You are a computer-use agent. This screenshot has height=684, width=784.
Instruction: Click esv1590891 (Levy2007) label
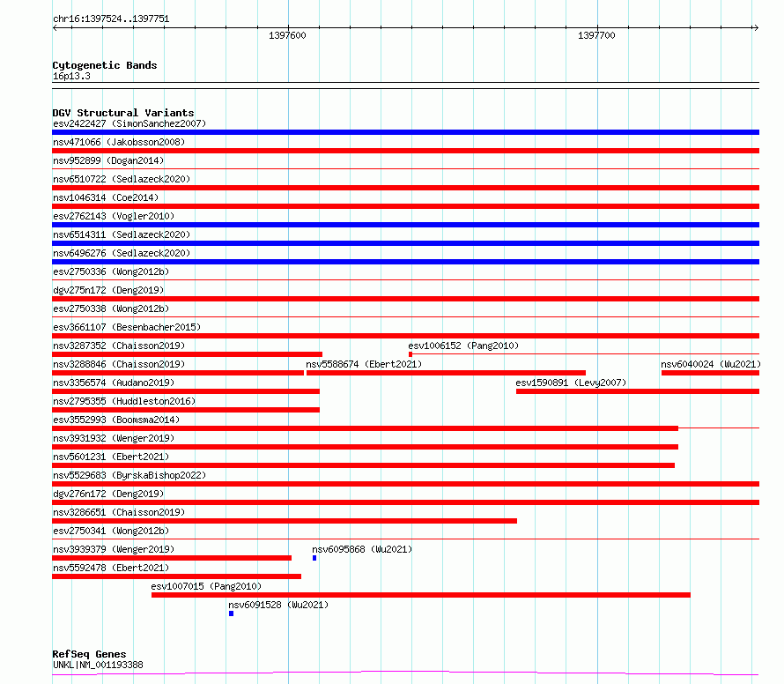pos(571,383)
